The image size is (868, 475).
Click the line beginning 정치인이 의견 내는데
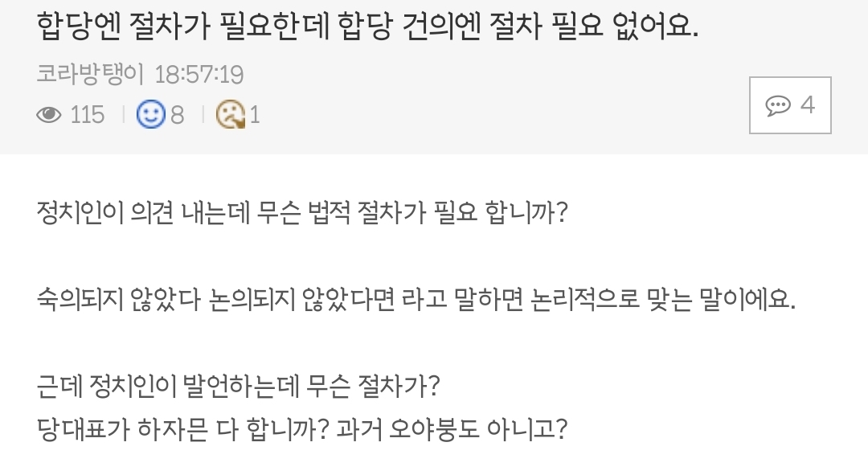(303, 212)
